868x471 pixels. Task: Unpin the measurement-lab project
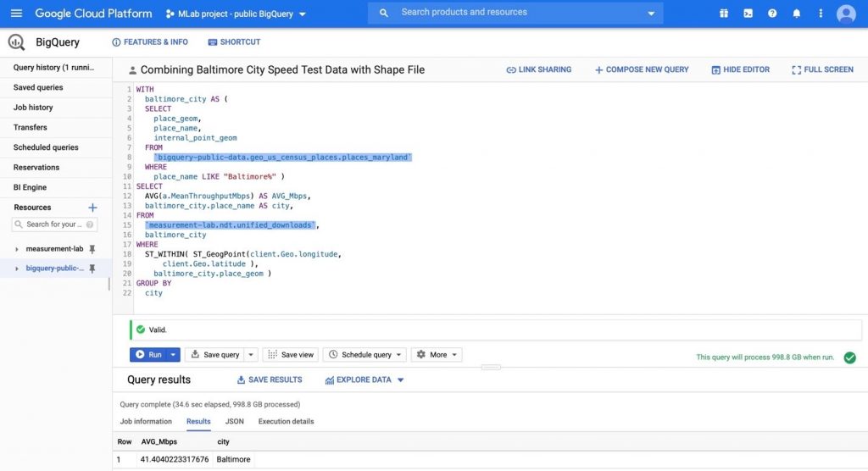click(92, 249)
